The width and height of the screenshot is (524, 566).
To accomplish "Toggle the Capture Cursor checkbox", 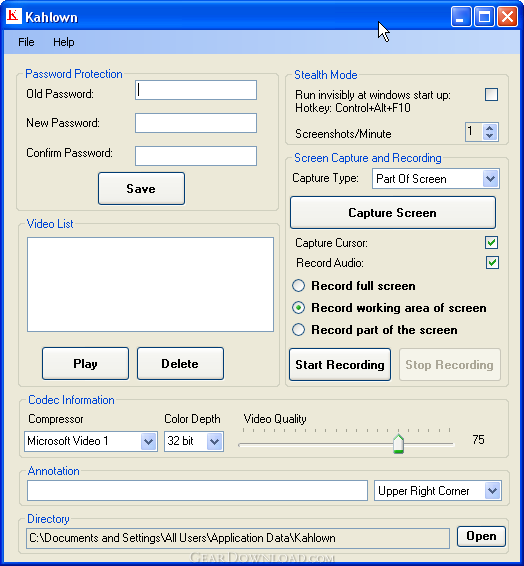I will (x=492, y=243).
